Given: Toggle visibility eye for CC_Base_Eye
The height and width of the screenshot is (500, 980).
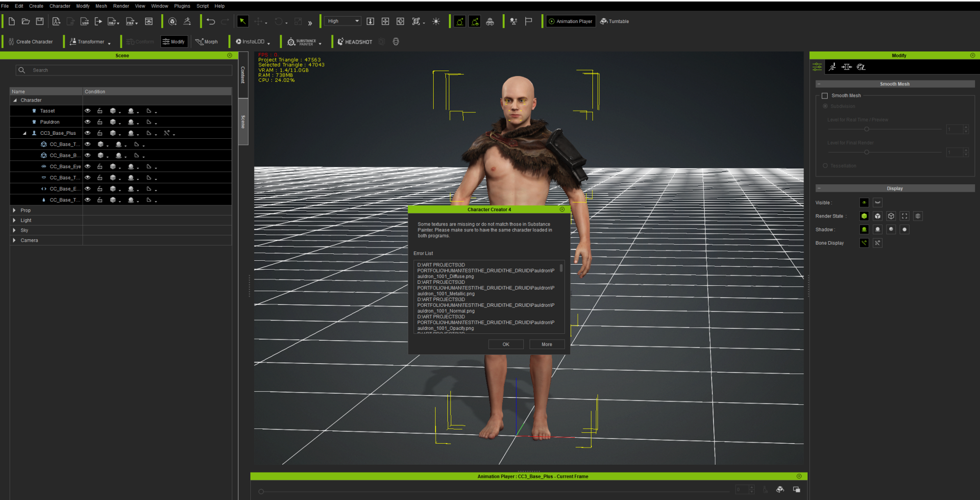Looking at the screenshot, I should [88, 166].
